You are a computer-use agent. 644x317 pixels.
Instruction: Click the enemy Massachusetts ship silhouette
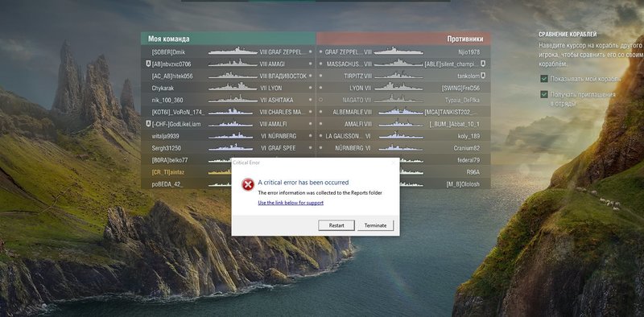(398, 64)
